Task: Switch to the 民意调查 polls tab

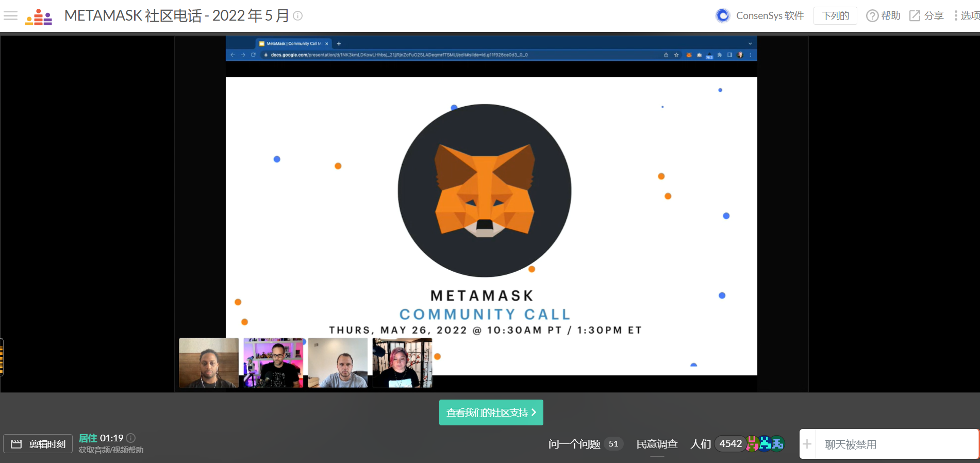Action: point(657,444)
